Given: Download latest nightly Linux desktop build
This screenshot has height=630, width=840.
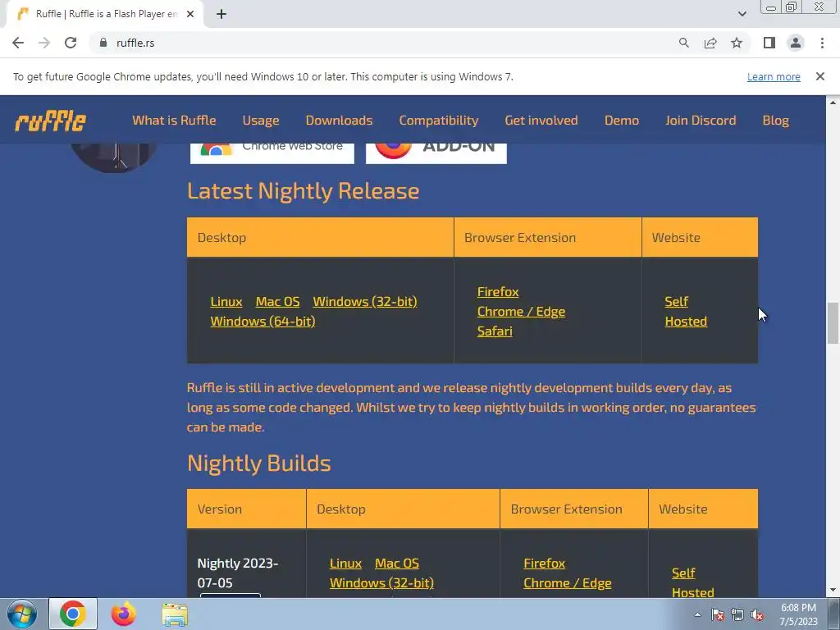Looking at the screenshot, I should pyautogui.click(x=226, y=302).
